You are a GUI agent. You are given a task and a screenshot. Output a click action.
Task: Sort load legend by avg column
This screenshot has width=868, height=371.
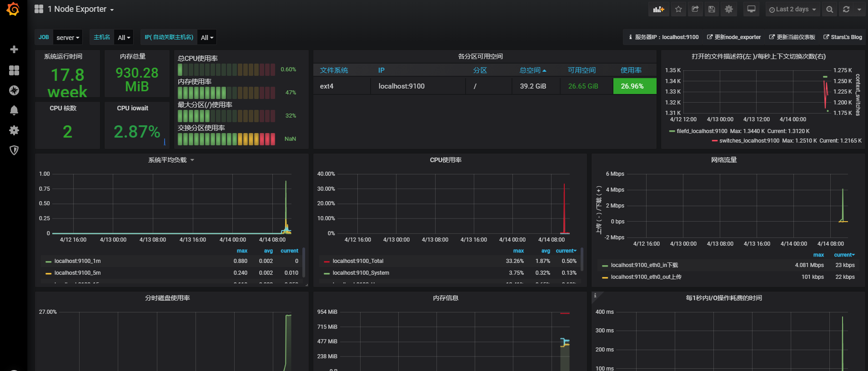(x=268, y=251)
